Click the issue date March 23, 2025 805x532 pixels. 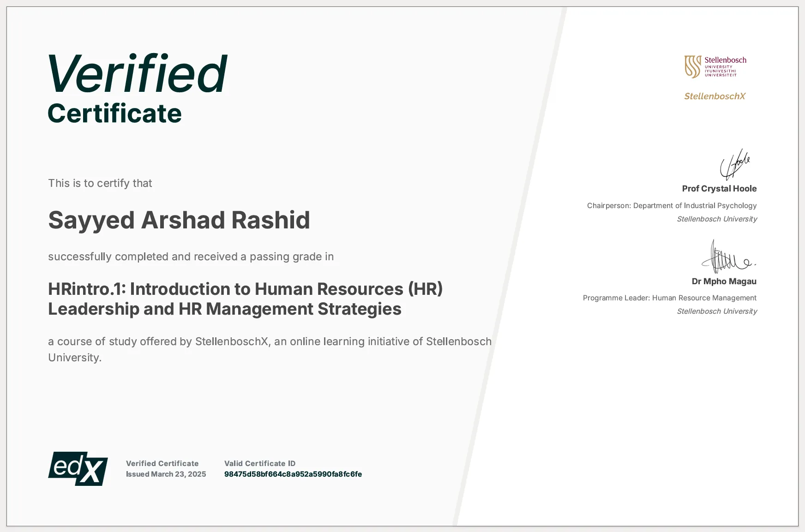(166, 473)
